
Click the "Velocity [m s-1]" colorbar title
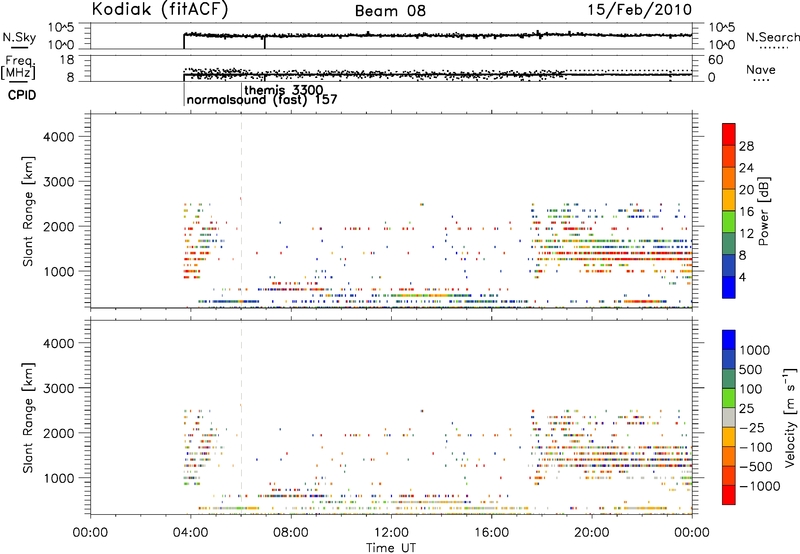click(x=790, y=417)
